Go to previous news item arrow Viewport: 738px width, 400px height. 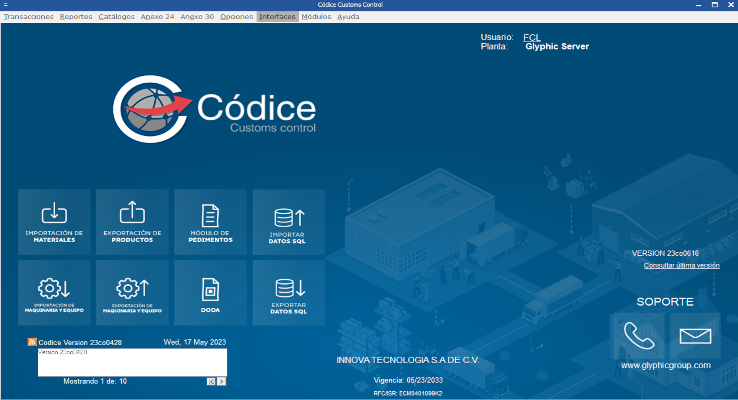coord(211,382)
